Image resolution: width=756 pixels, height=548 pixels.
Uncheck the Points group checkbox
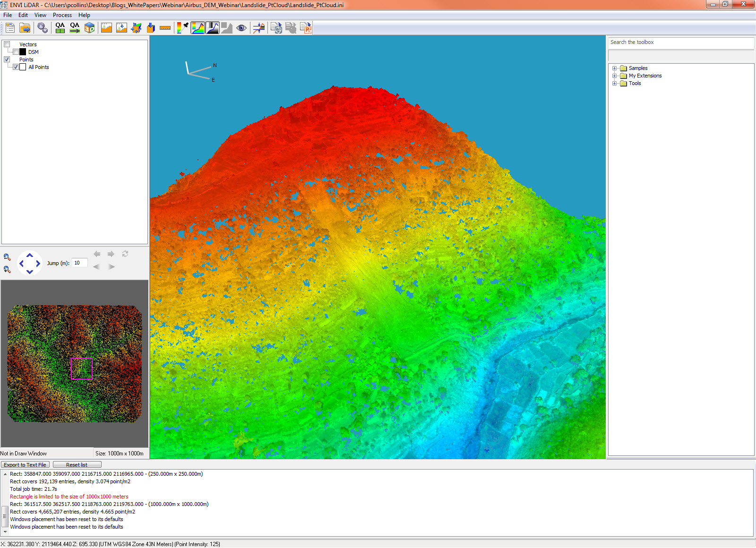[x=7, y=60]
